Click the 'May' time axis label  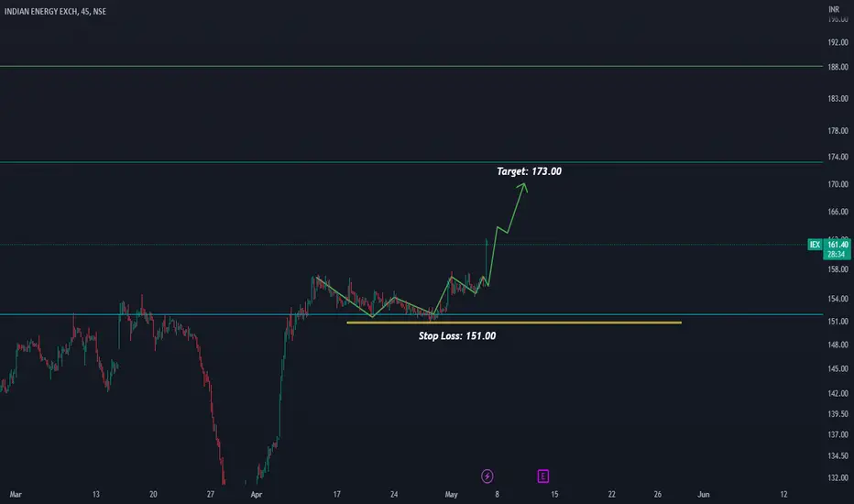(x=451, y=494)
